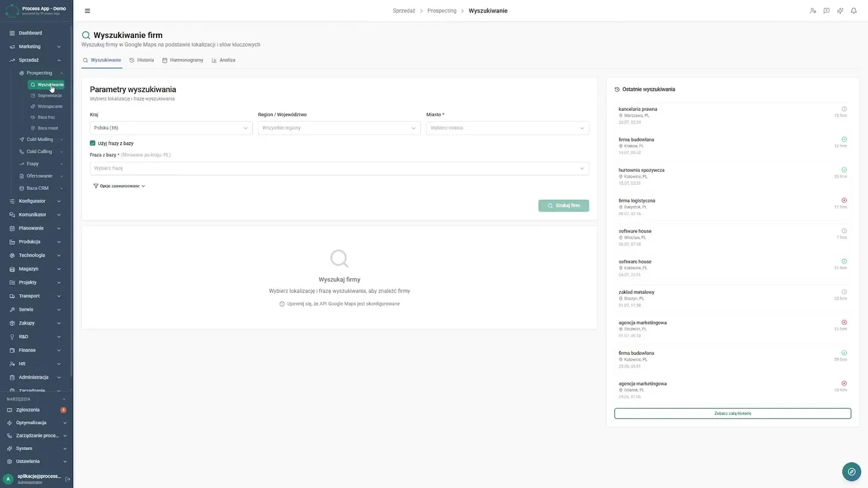Click the Zgłoszenia notification badge
The image size is (868, 488).
pyautogui.click(x=63, y=410)
